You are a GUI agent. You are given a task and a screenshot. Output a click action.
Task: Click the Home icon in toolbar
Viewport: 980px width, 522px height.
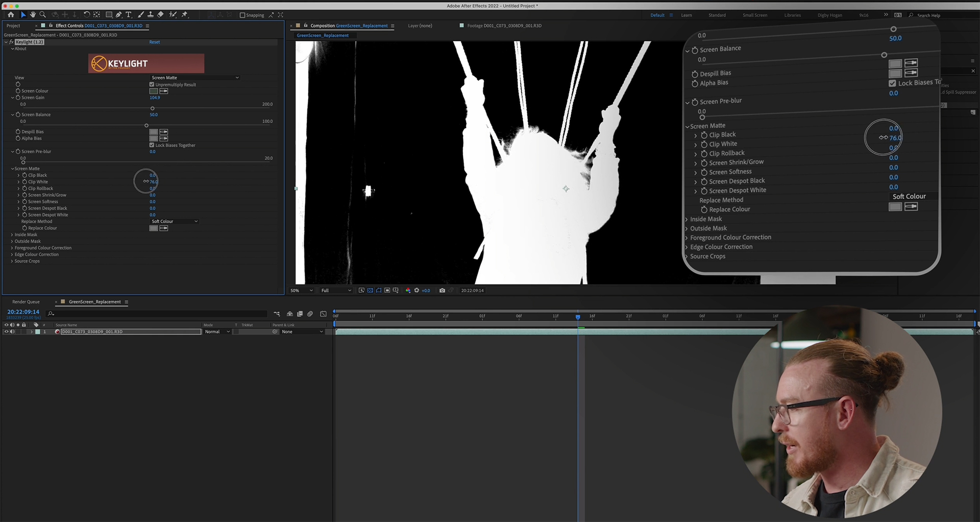click(x=11, y=15)
